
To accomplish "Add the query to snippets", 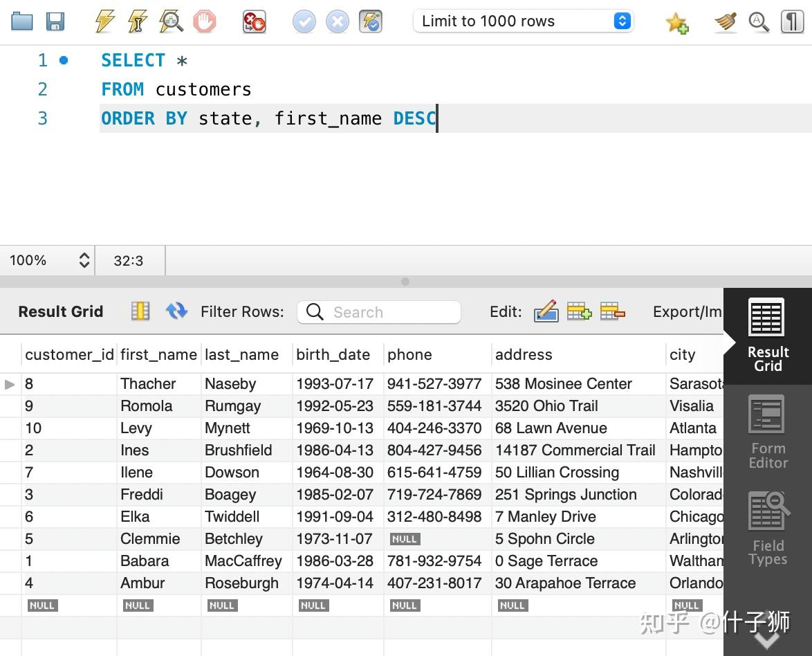I will pyautogui.click(x=677, y=21).
